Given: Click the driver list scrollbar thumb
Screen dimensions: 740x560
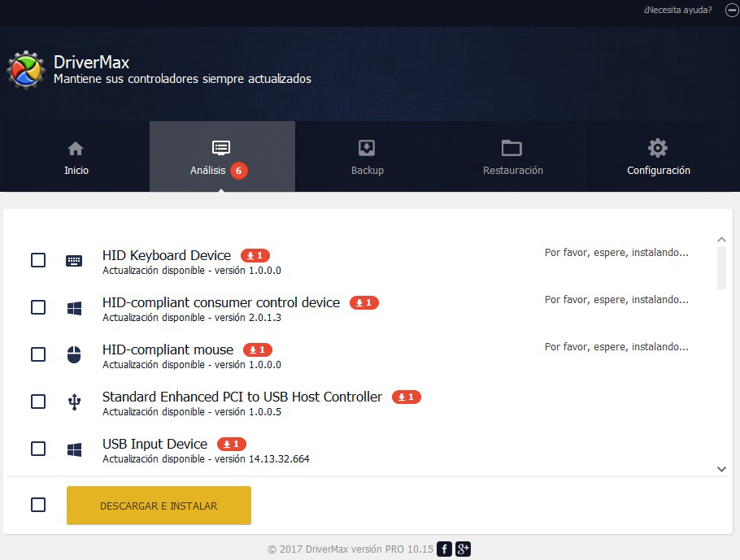Looking at the screenshot, I should [x=721, y=267].
